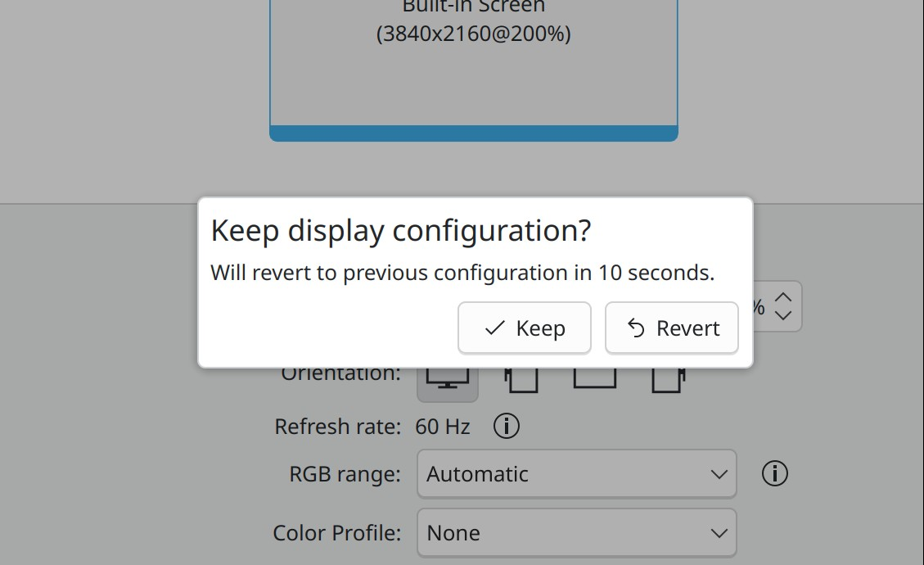Click Keep to confirm display configuration
Screen dimensions: 924x565
click(x=525, y=328)
